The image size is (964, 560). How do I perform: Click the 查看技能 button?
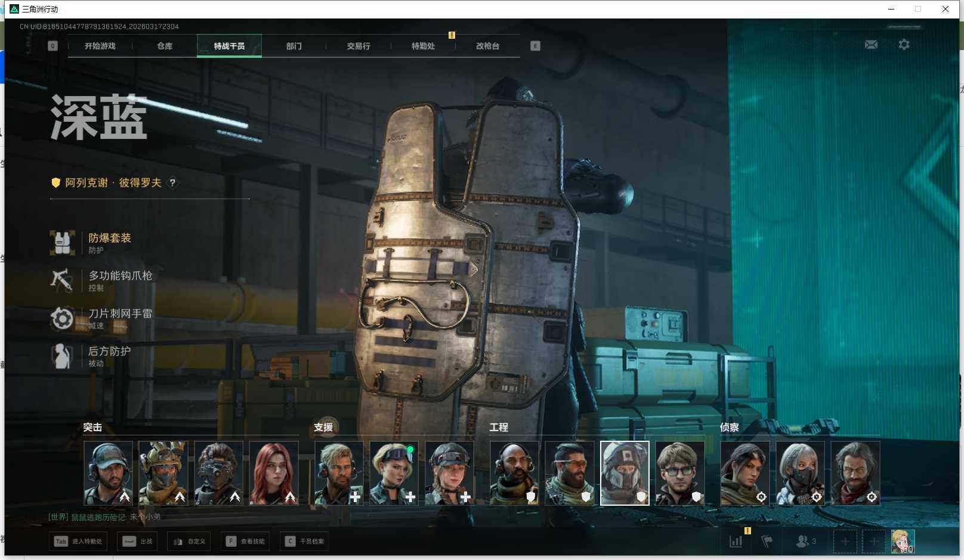[x=245, y=542]
